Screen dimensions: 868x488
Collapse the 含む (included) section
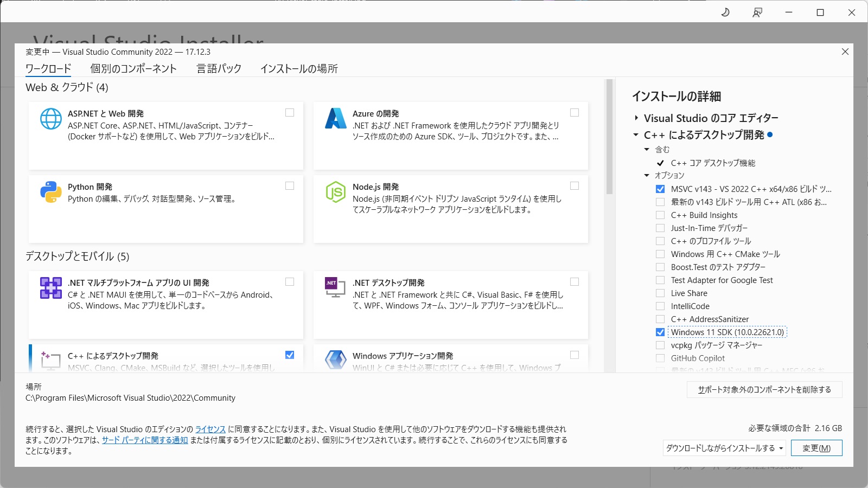647,150
